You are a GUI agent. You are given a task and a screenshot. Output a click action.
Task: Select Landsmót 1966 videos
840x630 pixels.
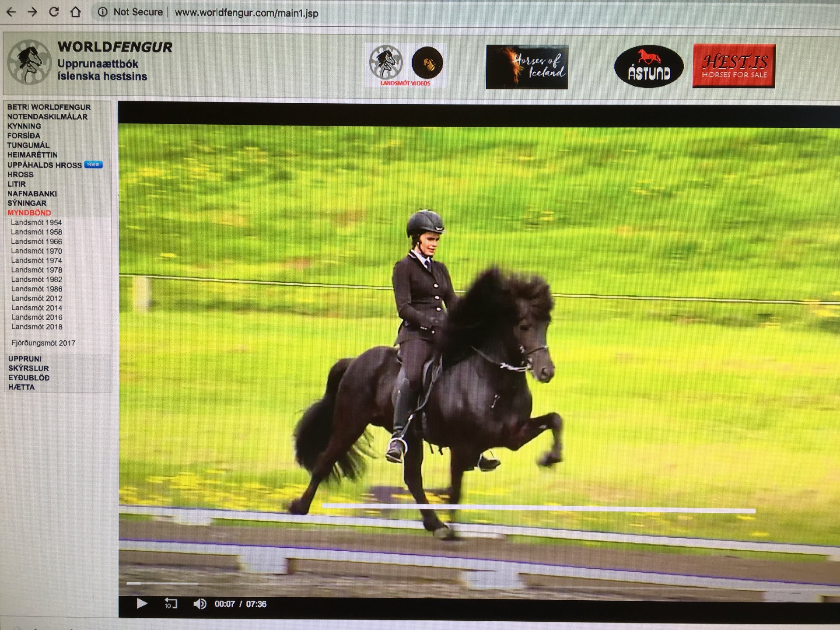tap(36, 241)
